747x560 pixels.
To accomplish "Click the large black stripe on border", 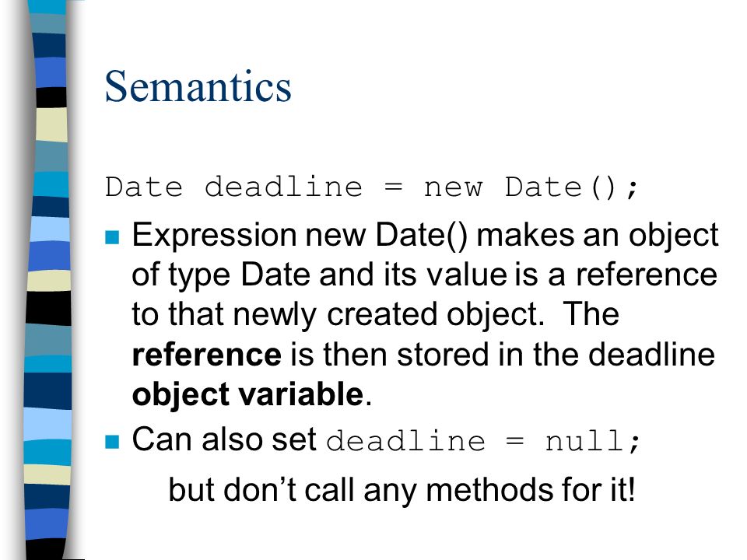I will point(48,309).
